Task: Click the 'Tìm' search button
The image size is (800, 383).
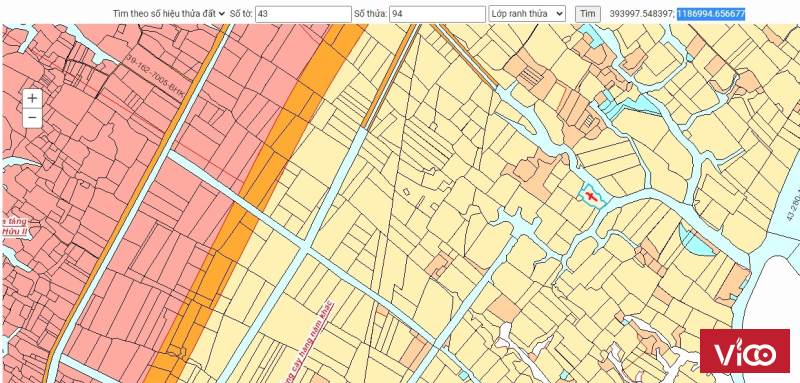Action: point(587,14)
